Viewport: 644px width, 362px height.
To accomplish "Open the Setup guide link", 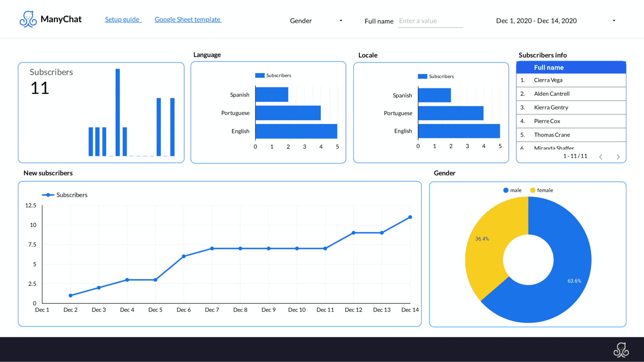I will 123,19.
